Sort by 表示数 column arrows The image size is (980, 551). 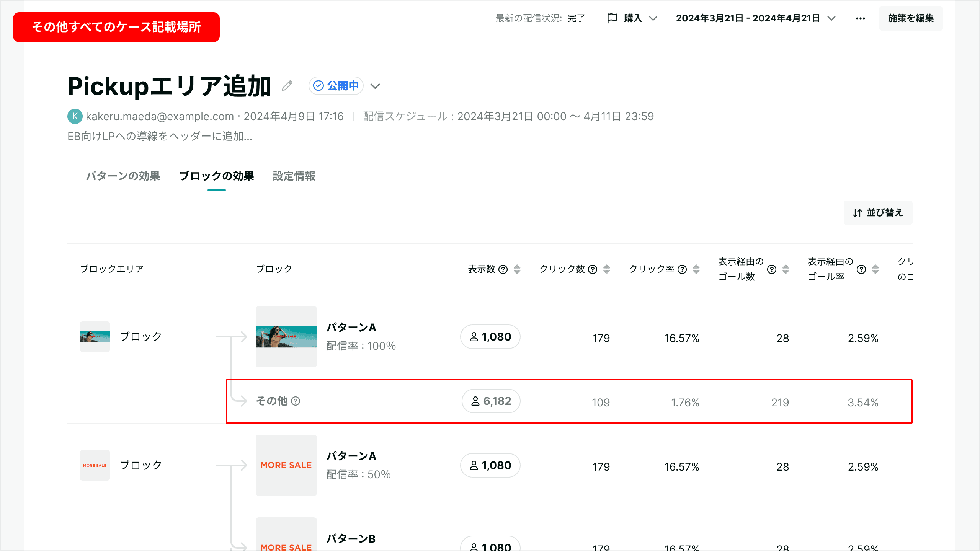tap(517, 269)
